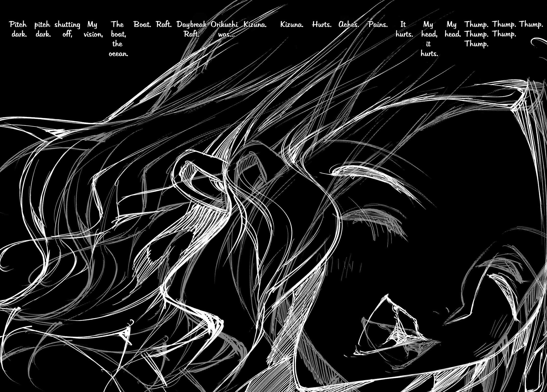Click the single word "Boat."

(x=142, y=24)
